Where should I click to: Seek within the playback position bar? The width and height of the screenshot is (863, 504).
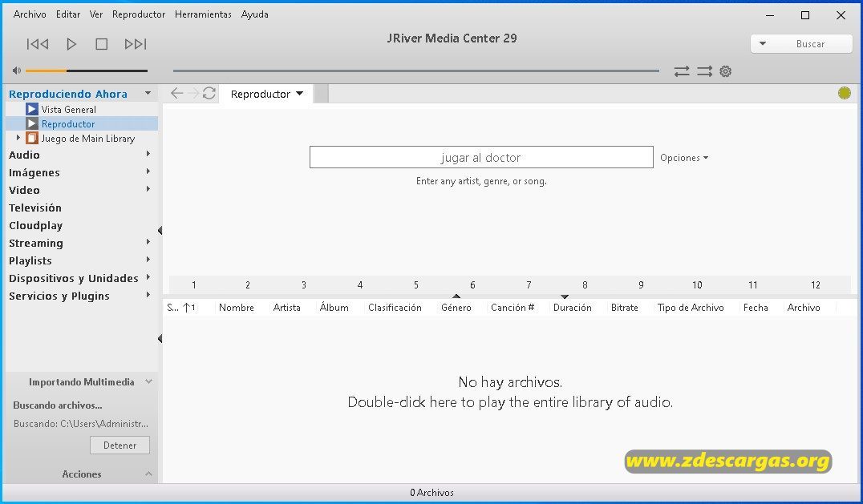point(416,71)
